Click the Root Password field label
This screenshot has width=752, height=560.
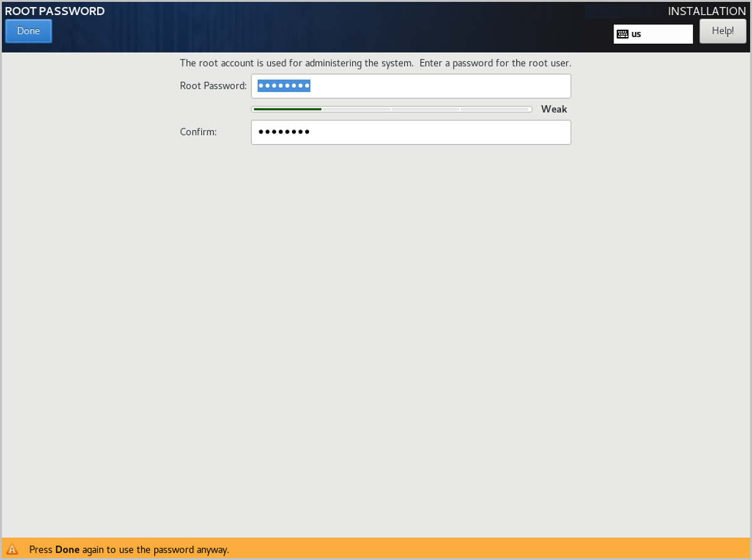click(213, 86)
